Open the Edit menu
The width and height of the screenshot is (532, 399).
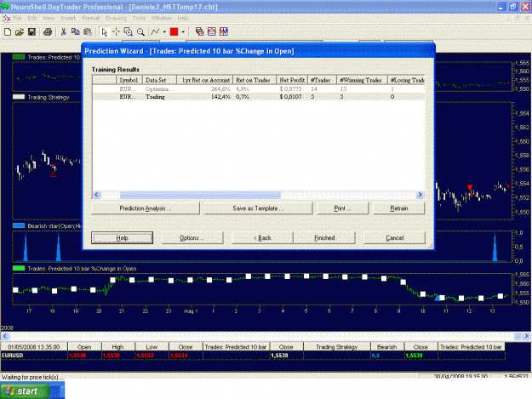click(32, 19)
